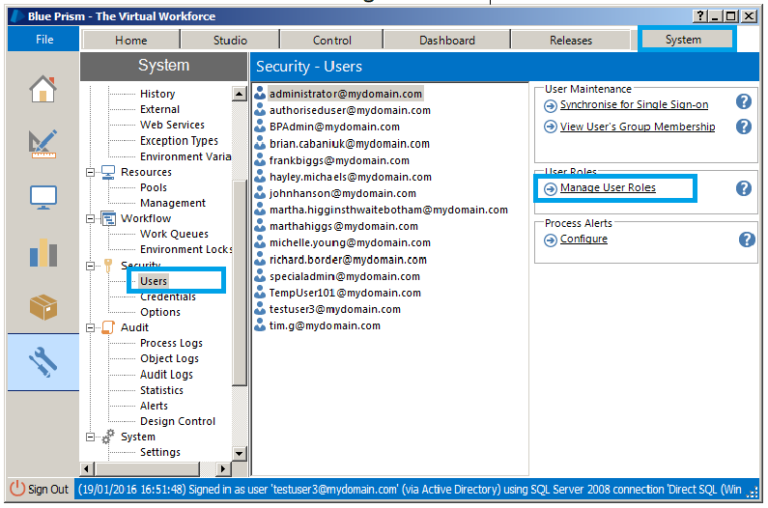The width and height of the screenshot is (768, 508).
Task: Open help for Manage User Roles
Action: click(744, 188)
